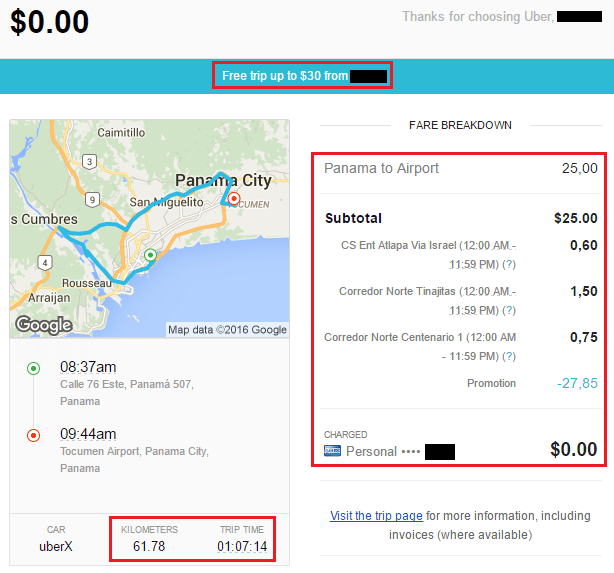
Task: Click the 'Caimitillo' label on the map
Action: pyautogui.click(x=121, y=133)
